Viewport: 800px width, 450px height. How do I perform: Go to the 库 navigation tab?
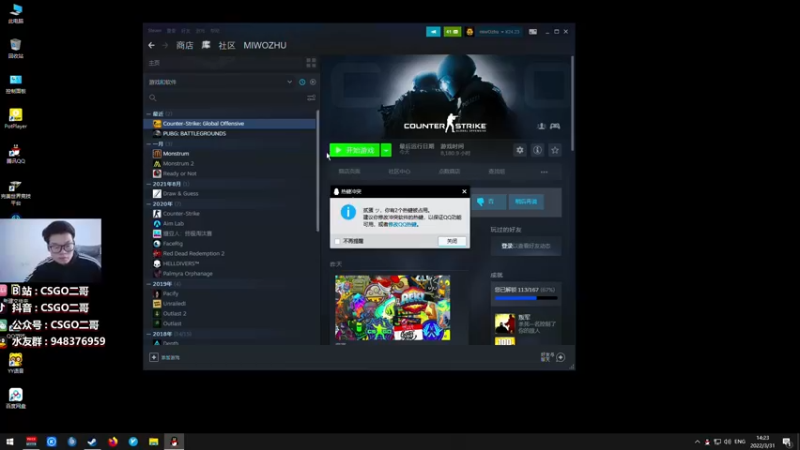pyautogui.click(x=206, y=45)
